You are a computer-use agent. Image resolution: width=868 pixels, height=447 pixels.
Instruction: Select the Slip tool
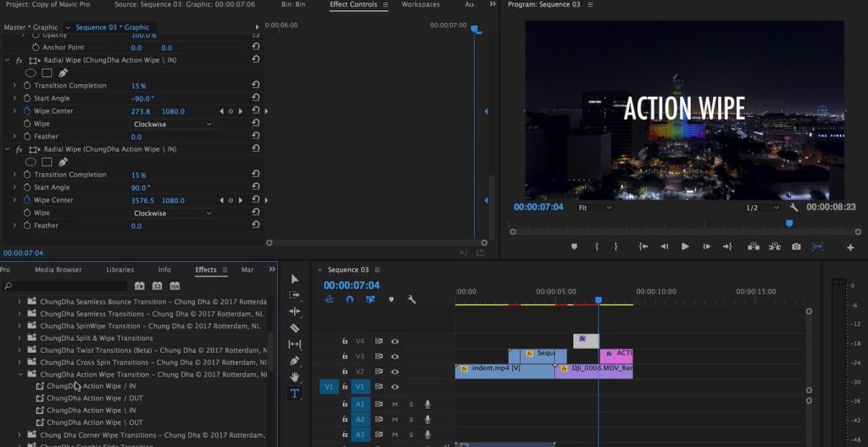294,344
